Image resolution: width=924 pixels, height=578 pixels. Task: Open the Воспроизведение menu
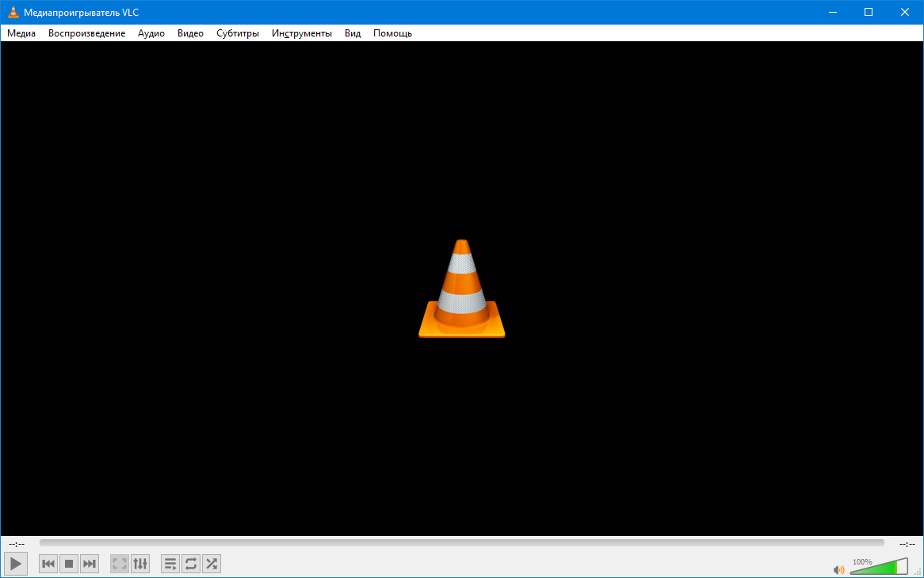click(x=86, y=33)
